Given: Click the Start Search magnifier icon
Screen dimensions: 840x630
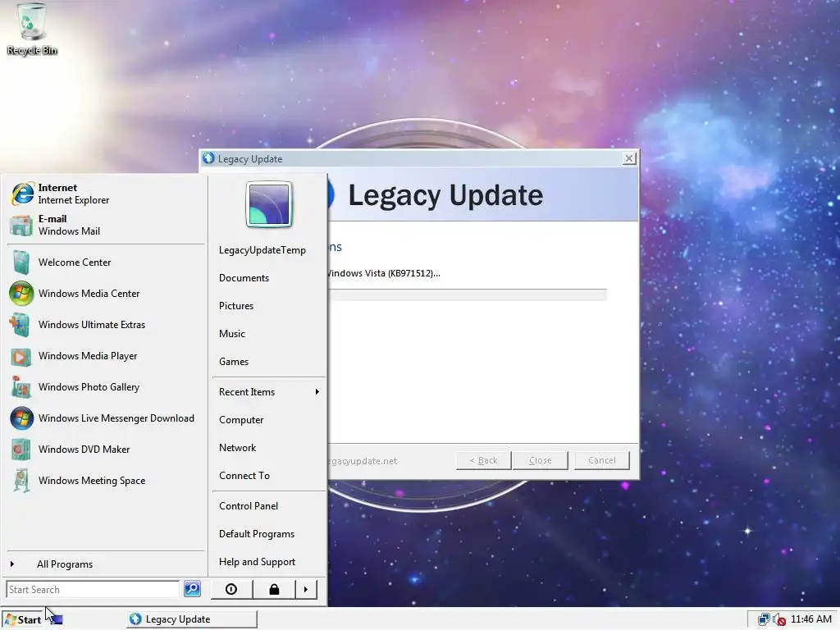Looking at the screenshot, I should (x=192, y=589).
